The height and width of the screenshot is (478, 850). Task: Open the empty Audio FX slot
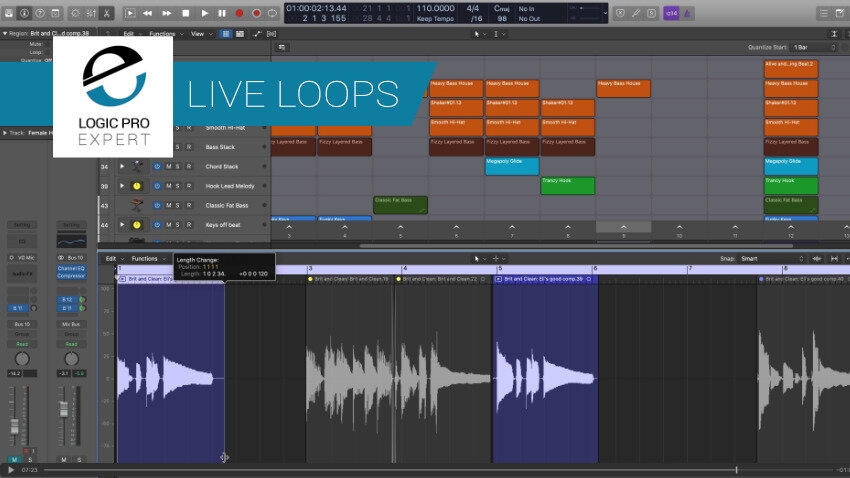tap(22, 274)
